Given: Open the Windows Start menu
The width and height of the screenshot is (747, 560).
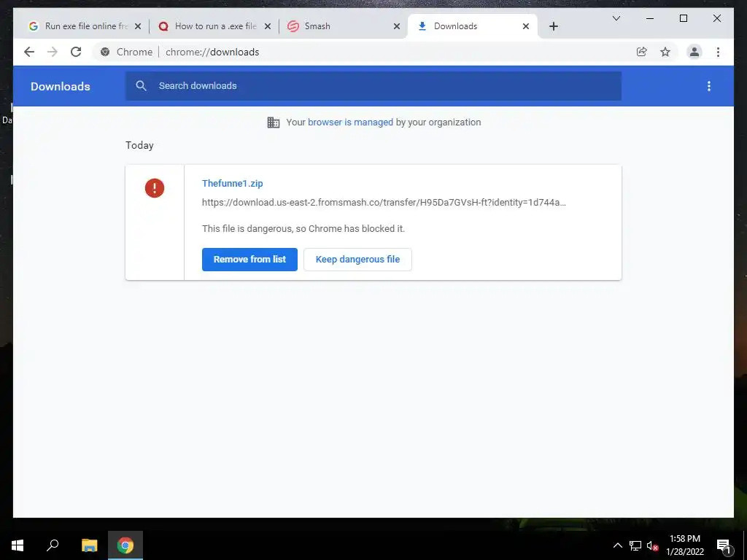Looking at the screenshot, I should tap(18, 545).
